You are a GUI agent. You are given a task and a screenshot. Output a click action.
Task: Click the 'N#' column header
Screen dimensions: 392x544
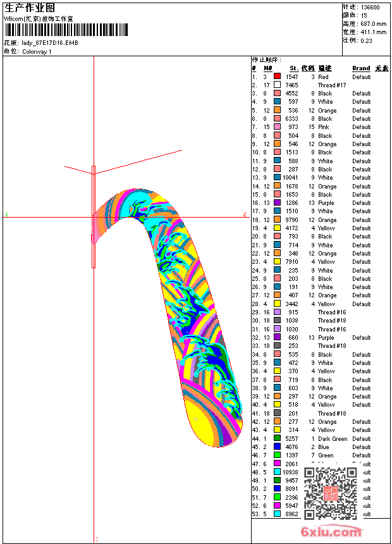point(267,68)
